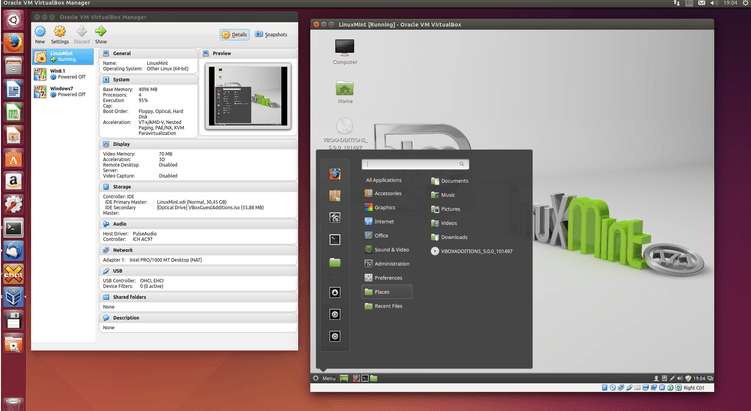751x411 pixels.
Task: Click the Right Ctrl host key indicator
Action: 694,388
